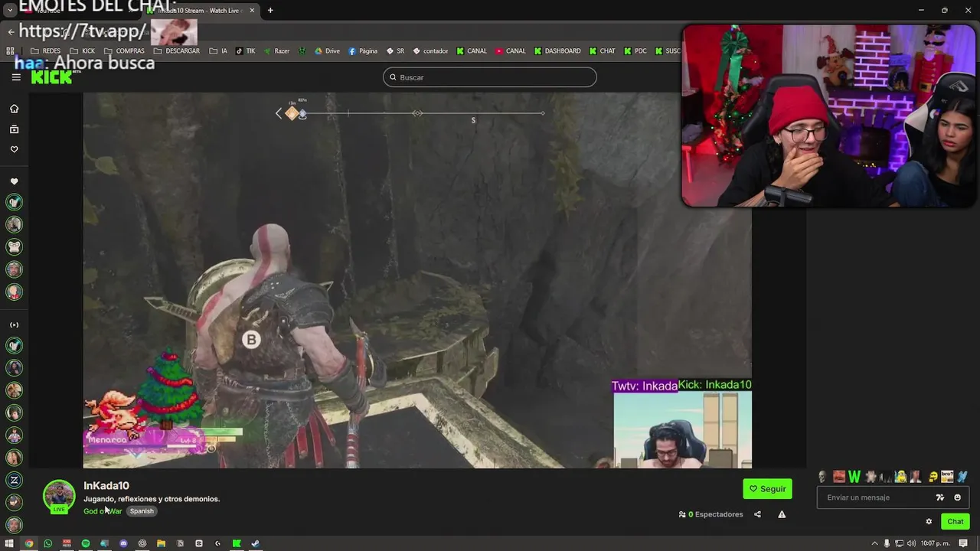This screenshot has height=551, width=980.
Task: Open the KICK bookmark folder
Action: pos(82,51)
